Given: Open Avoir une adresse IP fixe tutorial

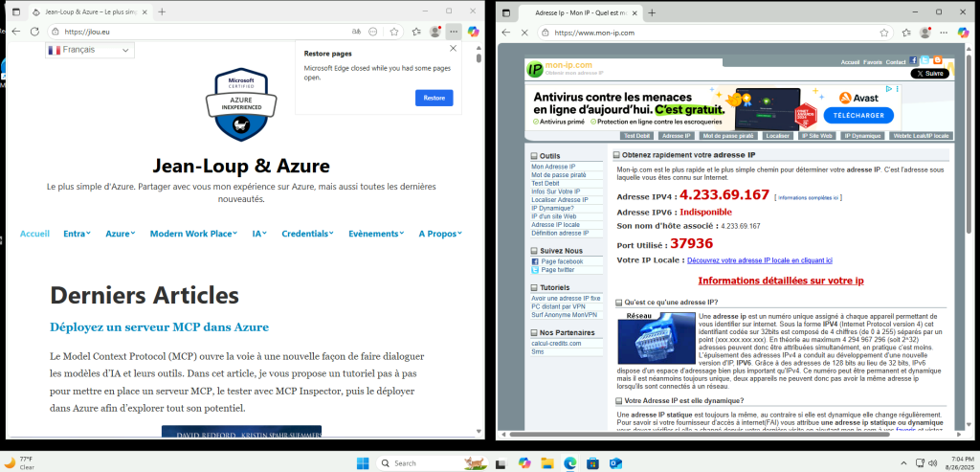Looking at the screenshot, I should tap(565, 298).
